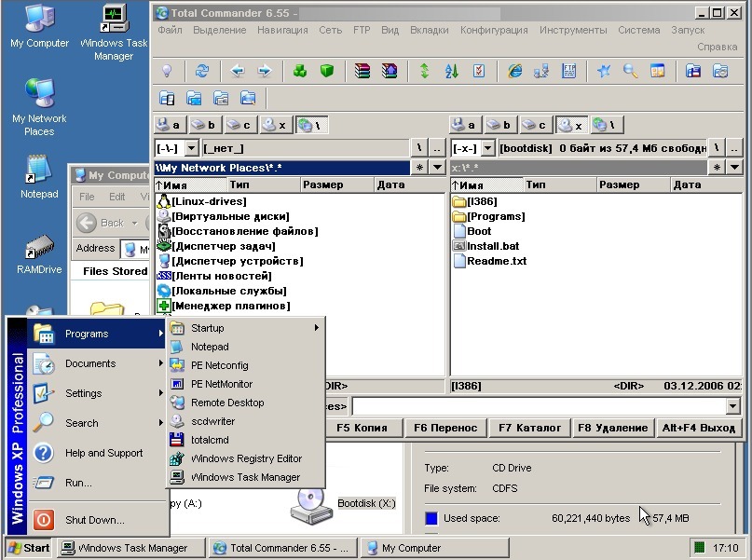Click the single green cube toolbar icon
This screenshot has width=752, height=560.
tap(327, 71)
